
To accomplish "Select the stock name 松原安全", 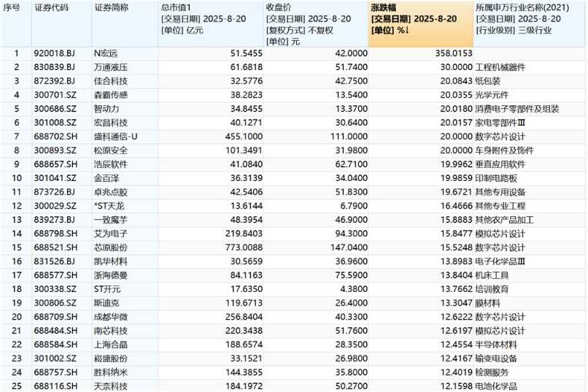I will (111, 150).
